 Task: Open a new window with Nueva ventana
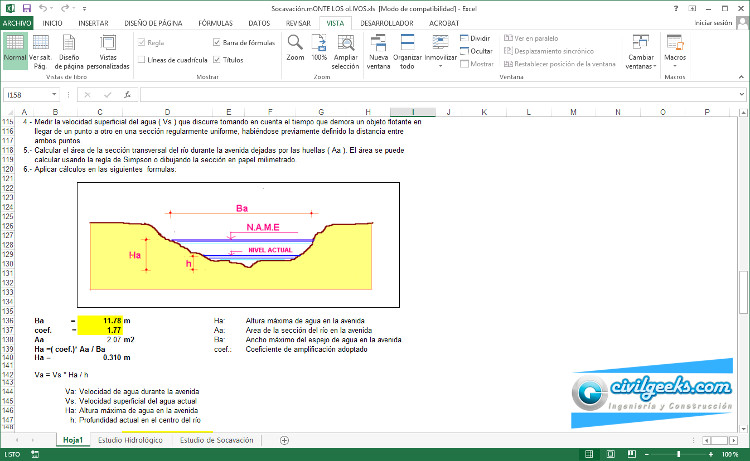coord(379,47)
